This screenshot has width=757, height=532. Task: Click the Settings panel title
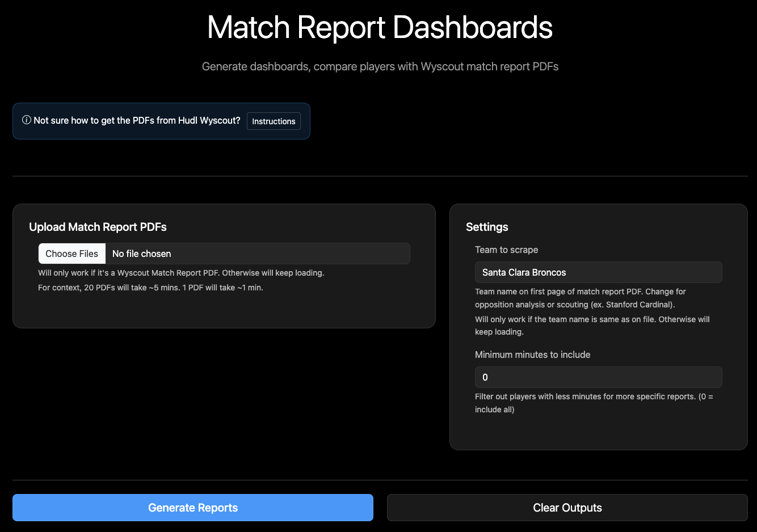(x=487, y=226)
